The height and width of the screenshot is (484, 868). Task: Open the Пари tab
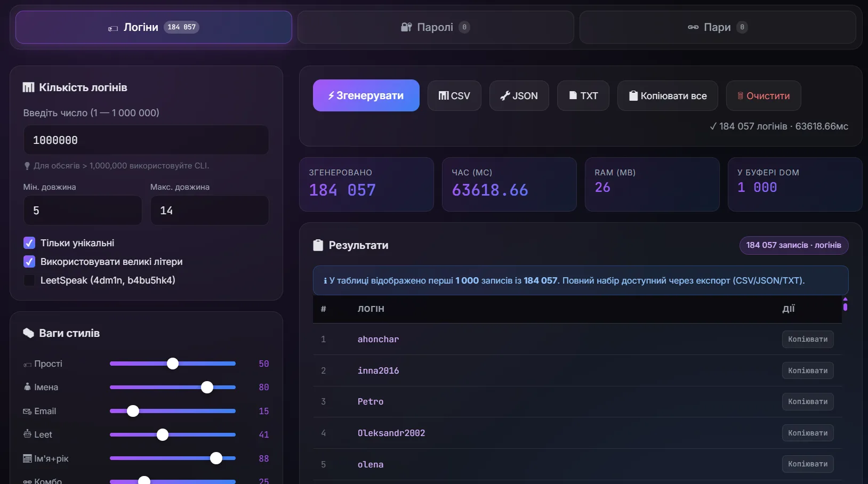tap(718, 27)
